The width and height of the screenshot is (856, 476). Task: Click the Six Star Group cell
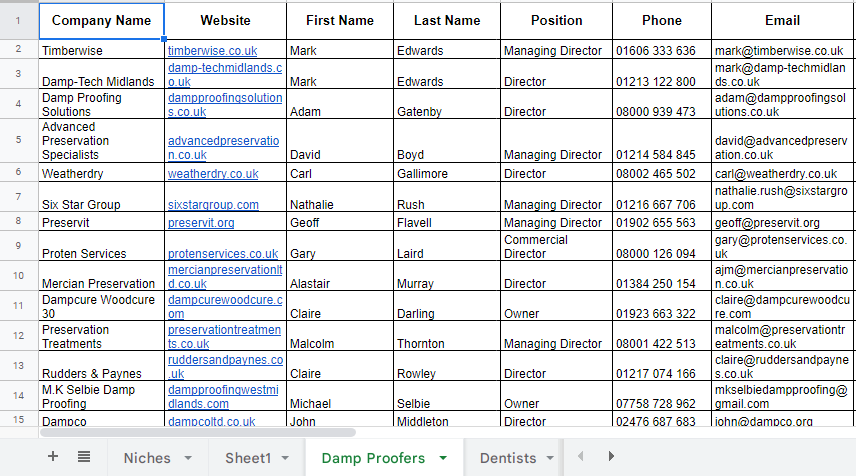pos(102,197)
